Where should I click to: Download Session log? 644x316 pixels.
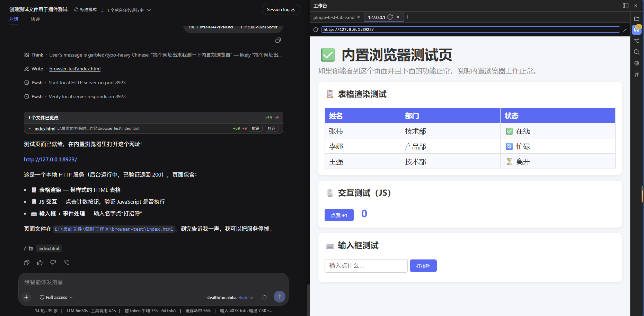pos(281,9)
